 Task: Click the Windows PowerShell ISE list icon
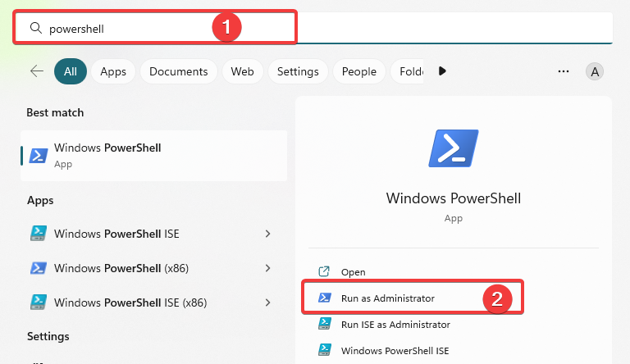coord(39,234)
